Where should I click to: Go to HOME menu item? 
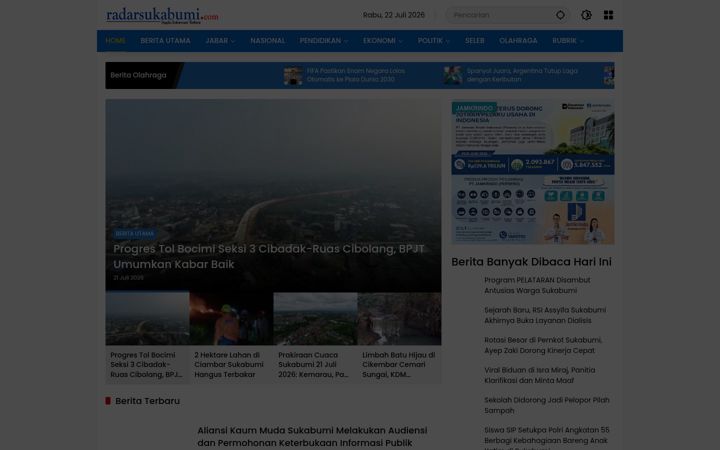pyautogui.click(x=115, y=41)
